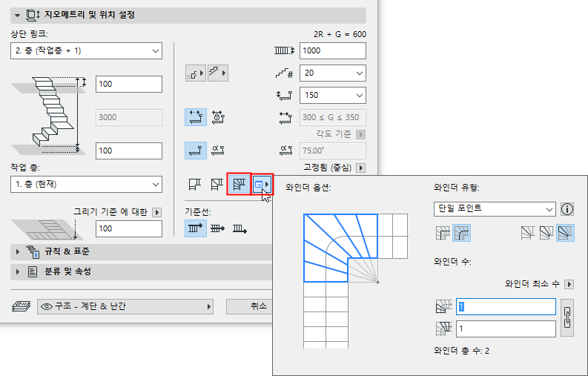Open the 와인더 최소 수 arrow menu
This screenshot has height=376, width=588.
[569, 285]
